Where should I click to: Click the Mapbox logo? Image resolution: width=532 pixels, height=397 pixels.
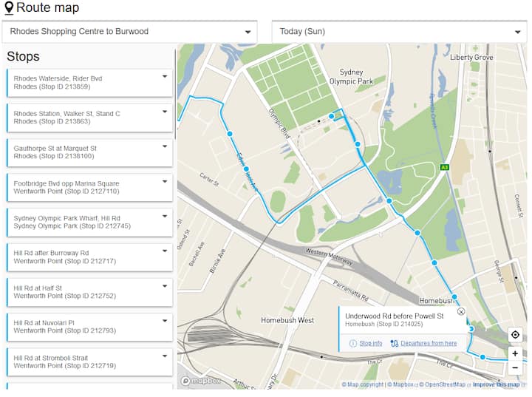(x=201, y=381)
